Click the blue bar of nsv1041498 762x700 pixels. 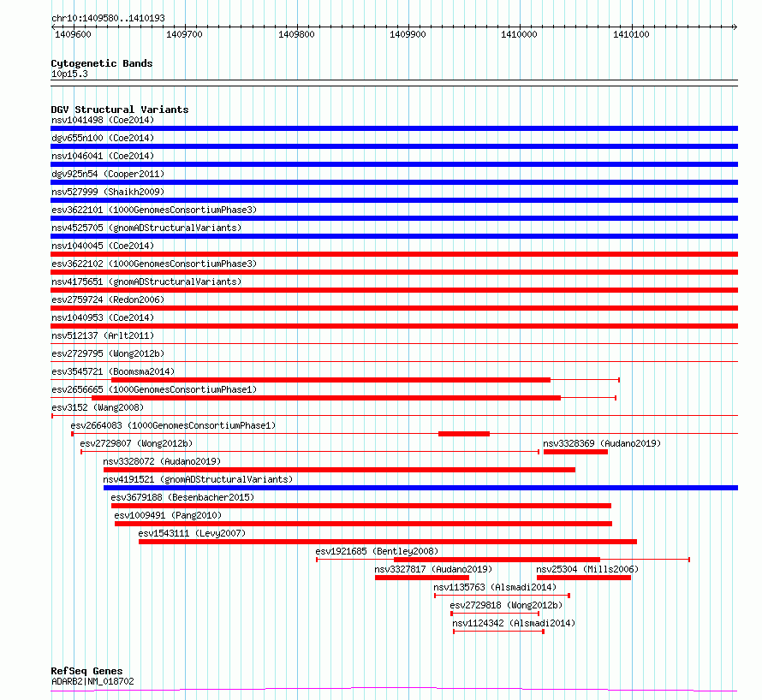pyautogui.click(x=394, y=128)
